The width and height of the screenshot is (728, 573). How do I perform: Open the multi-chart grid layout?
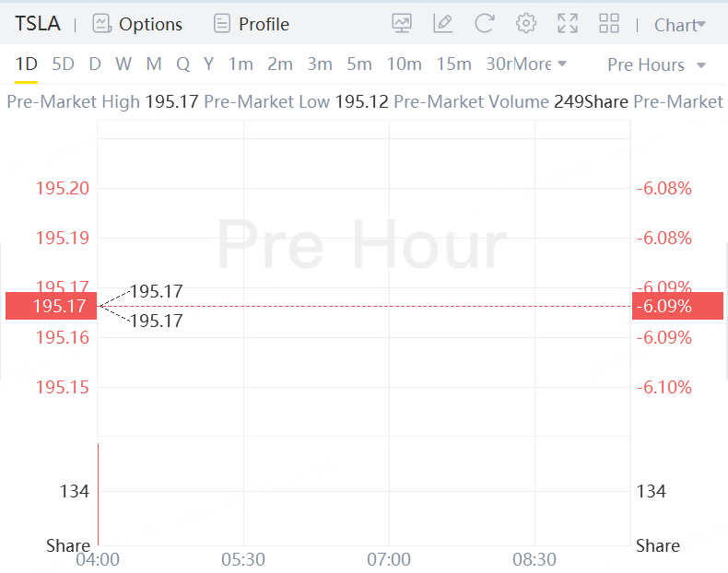tap(609, 24)
